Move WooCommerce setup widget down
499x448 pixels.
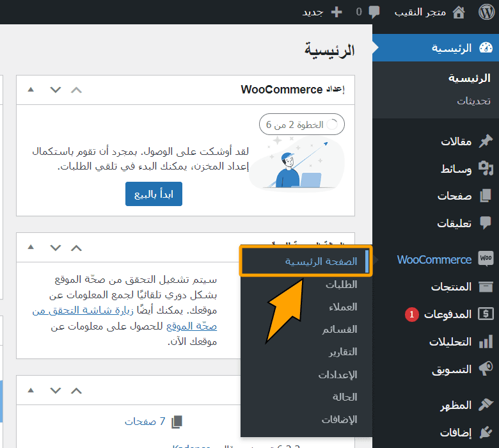(x=56, y=90)
